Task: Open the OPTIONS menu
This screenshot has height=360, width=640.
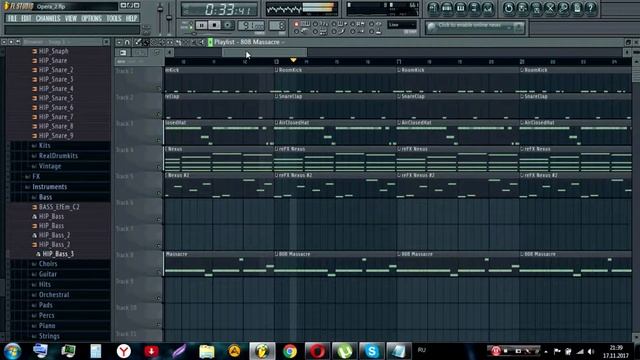Action: (x=91, y=18)
